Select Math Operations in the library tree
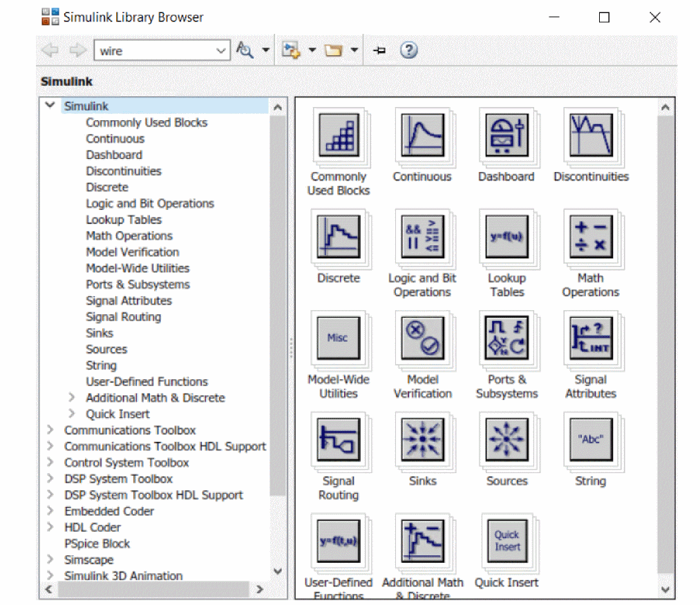 (x=129, y=236)
